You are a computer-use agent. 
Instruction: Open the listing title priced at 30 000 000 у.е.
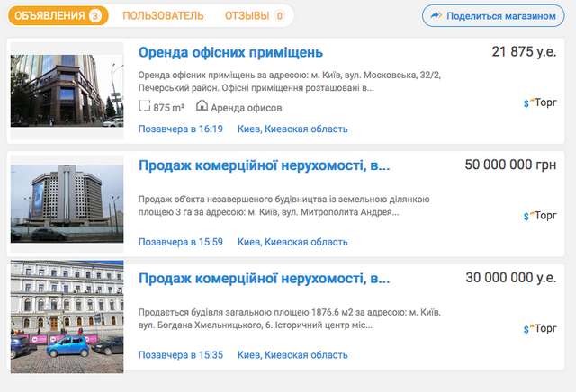coord(264,278)
